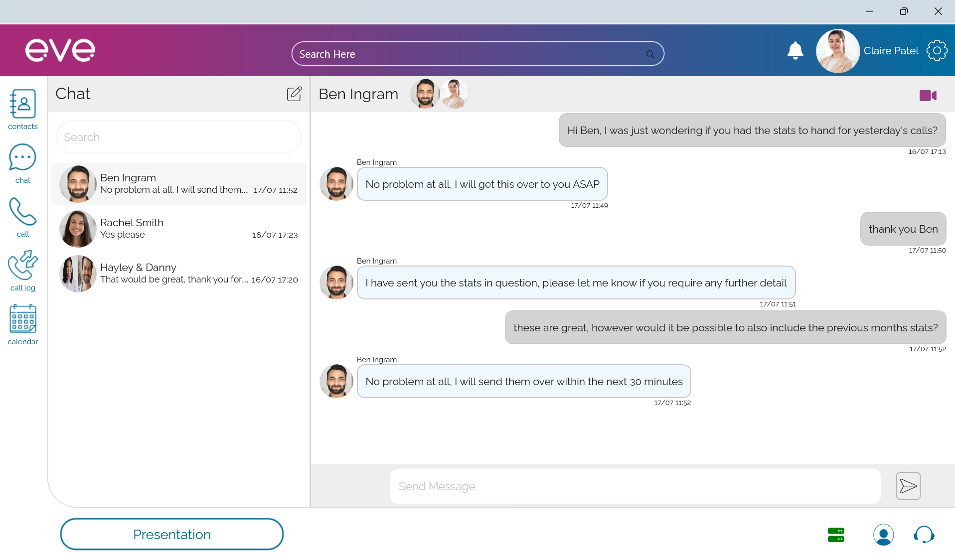Open Rachel Smith conversation

point(178,229)
